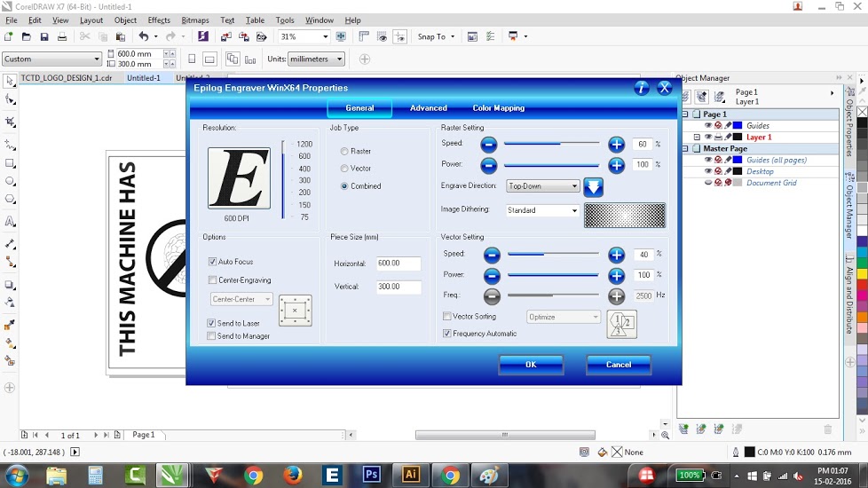
Task: Click the Undo arrow icon
Action: point(144,36)
